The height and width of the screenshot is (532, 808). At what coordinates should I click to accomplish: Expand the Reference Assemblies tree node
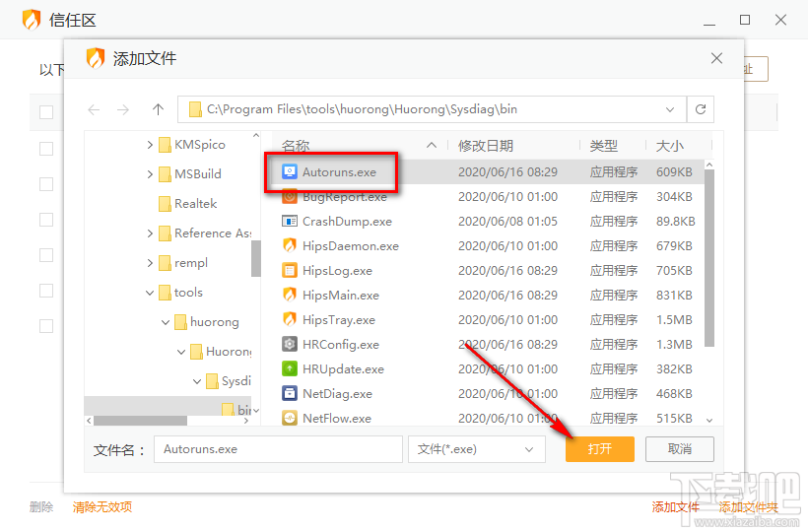(150, 233)
